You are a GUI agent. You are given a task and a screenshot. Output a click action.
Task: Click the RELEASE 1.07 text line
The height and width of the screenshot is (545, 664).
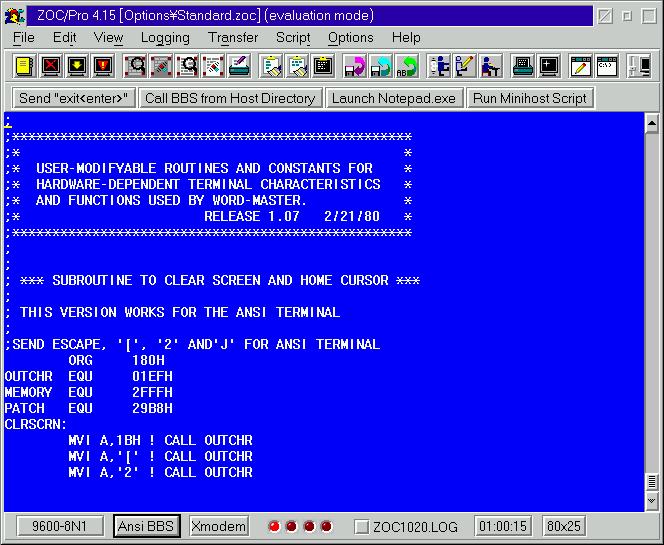pos(292,216)
